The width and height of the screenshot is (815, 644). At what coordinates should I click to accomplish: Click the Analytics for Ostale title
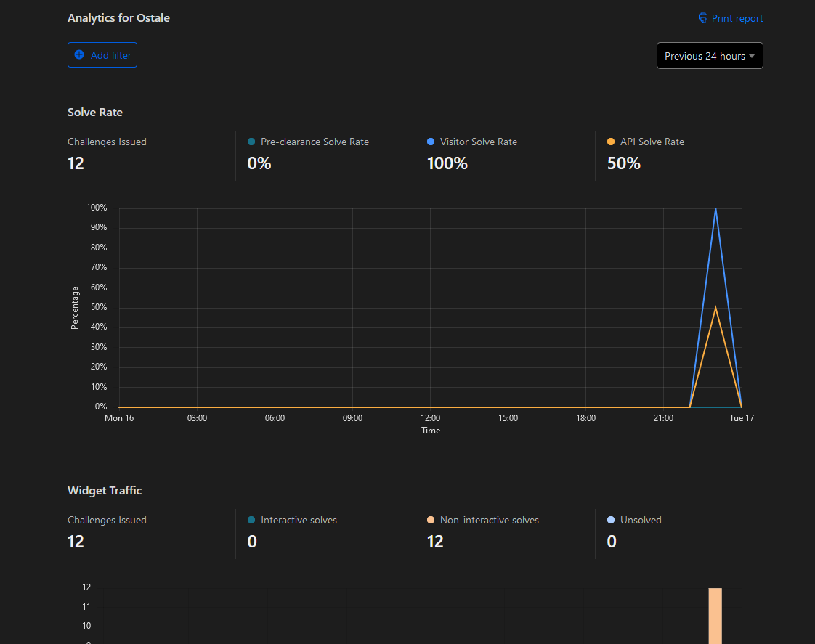[x=118, y=17]
